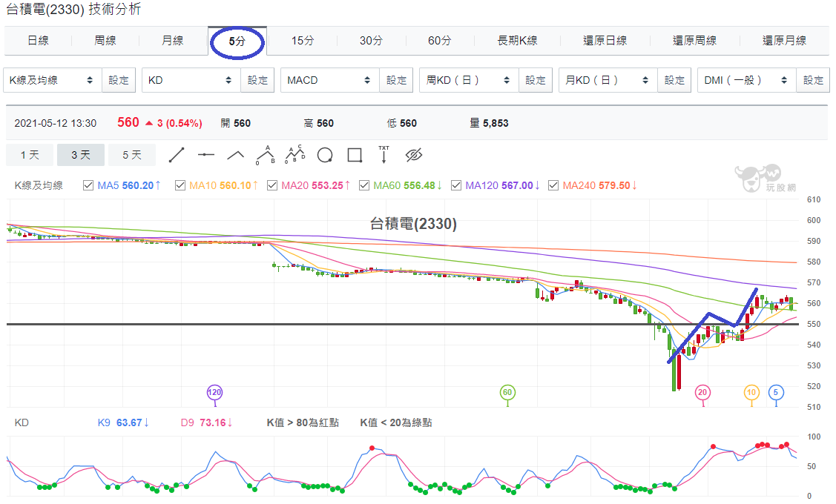Click the pink 20 MA marker
836x504 pixels.
pos(702,393)
